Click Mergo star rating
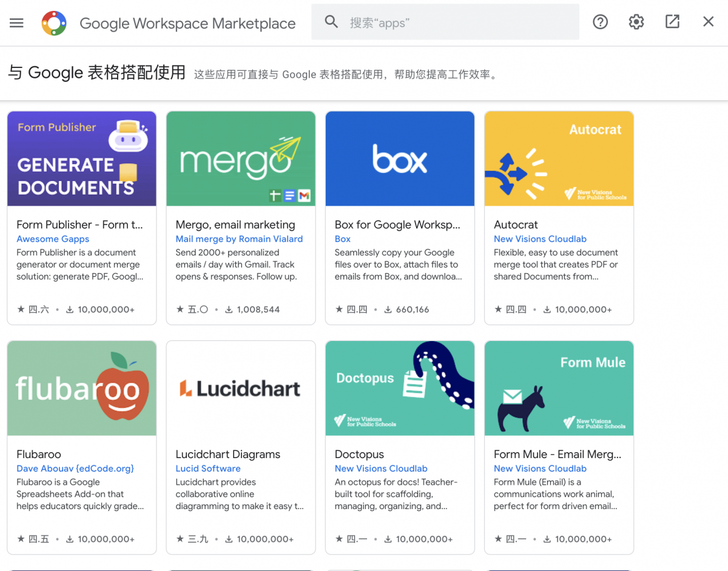 point(192,309)
